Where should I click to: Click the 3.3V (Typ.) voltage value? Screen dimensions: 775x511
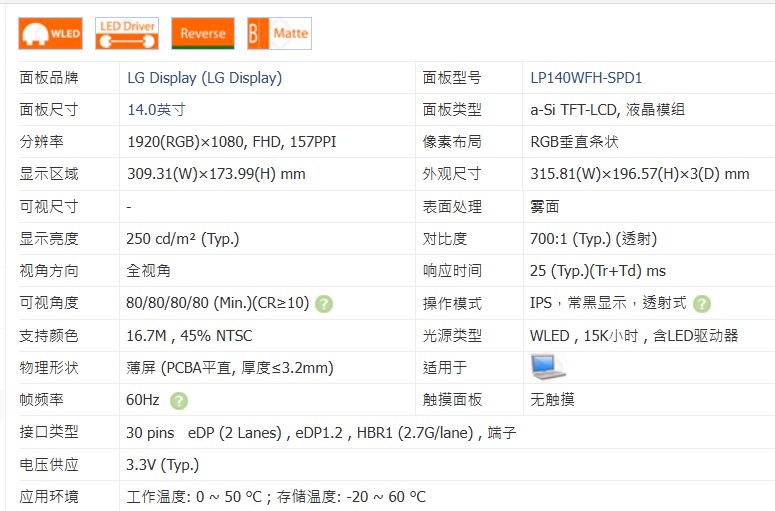point(163,465)
